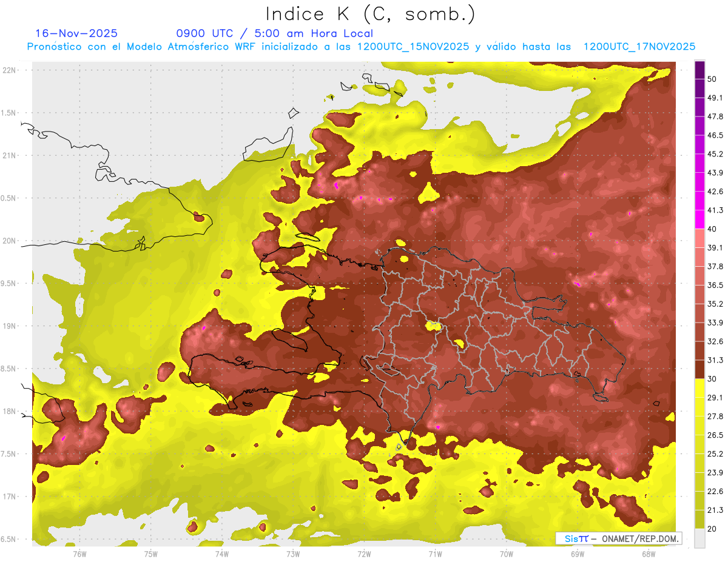The height and width of the screenshot is (562, 728).
Task: Pick the colorbar value 27.8
Action: click(x=715, y=416)
